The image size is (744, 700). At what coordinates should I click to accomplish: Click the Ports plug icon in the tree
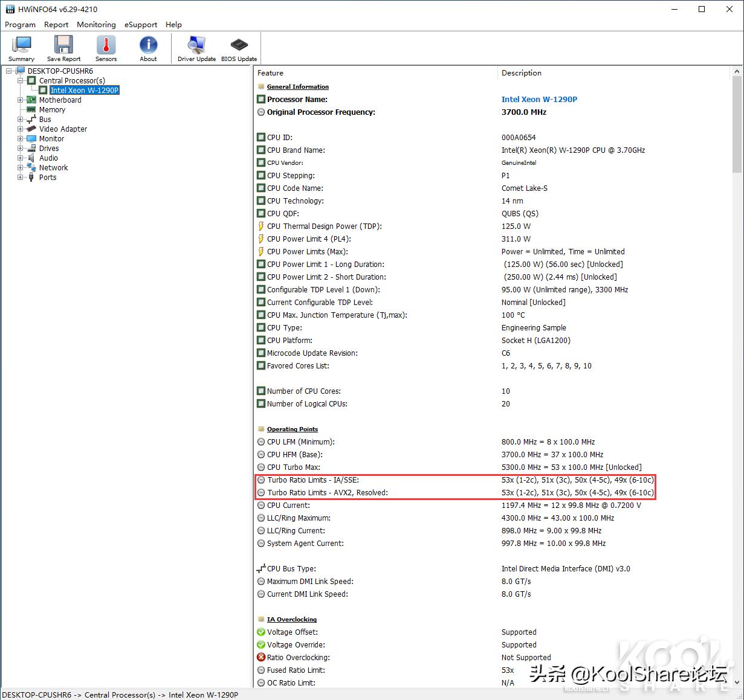coord(31,178)
